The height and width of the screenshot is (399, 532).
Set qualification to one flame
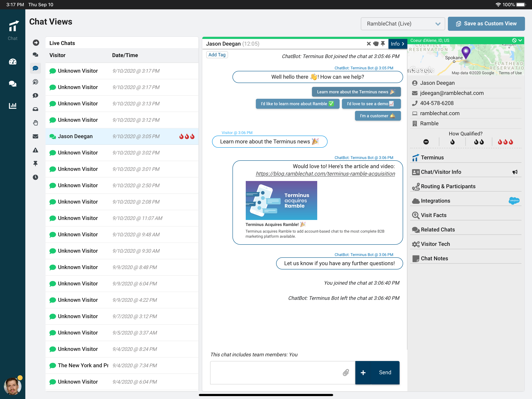[x=452, y=142]
